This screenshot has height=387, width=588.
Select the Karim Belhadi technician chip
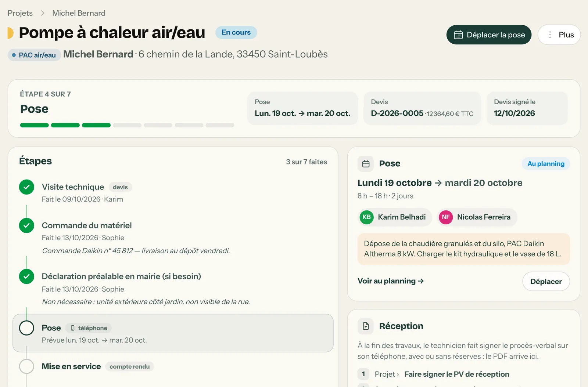tap(394, 217)
